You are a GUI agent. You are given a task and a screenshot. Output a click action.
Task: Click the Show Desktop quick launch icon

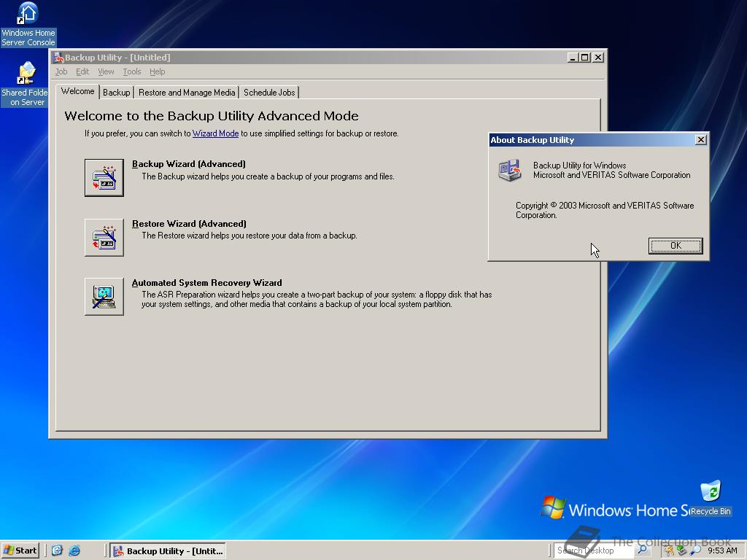point(57,551)
